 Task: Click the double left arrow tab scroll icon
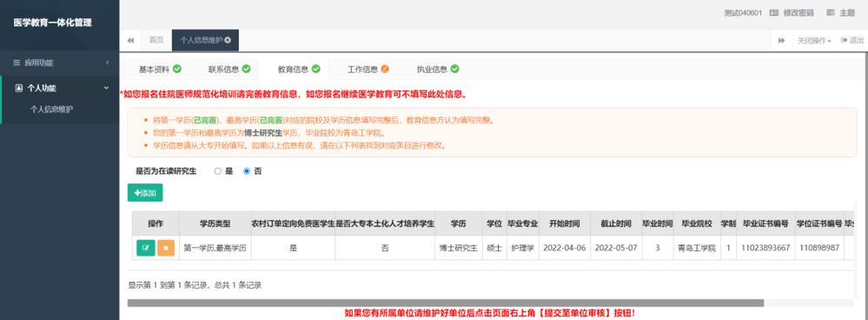click(x=130, y=40)
